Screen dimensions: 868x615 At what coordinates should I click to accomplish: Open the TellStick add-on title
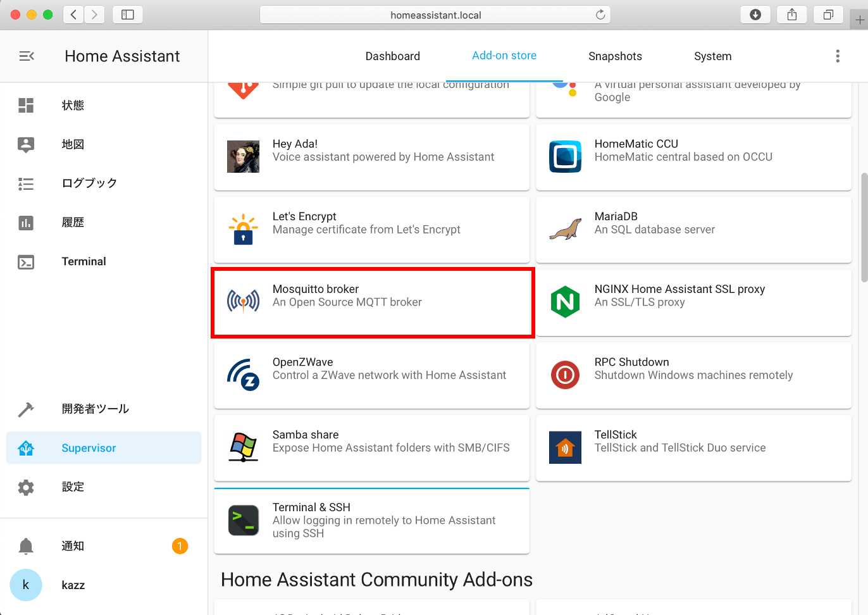[x=616, y=435]
